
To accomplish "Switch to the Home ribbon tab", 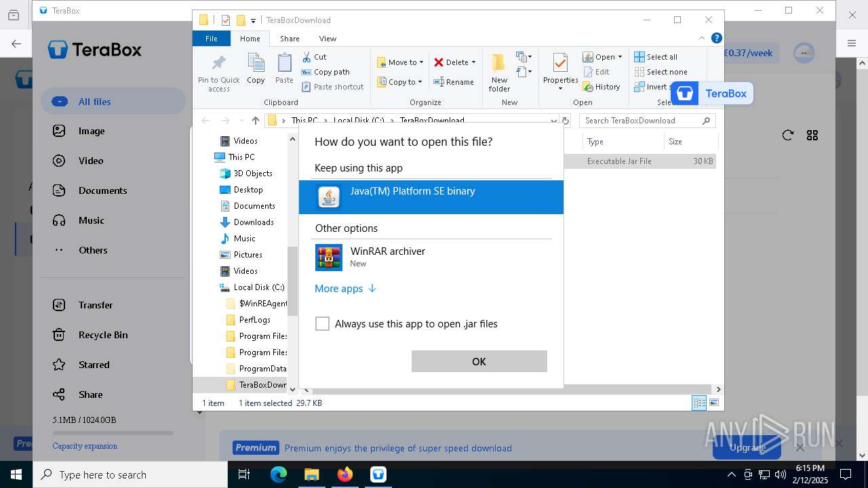I will click(250, 39).
